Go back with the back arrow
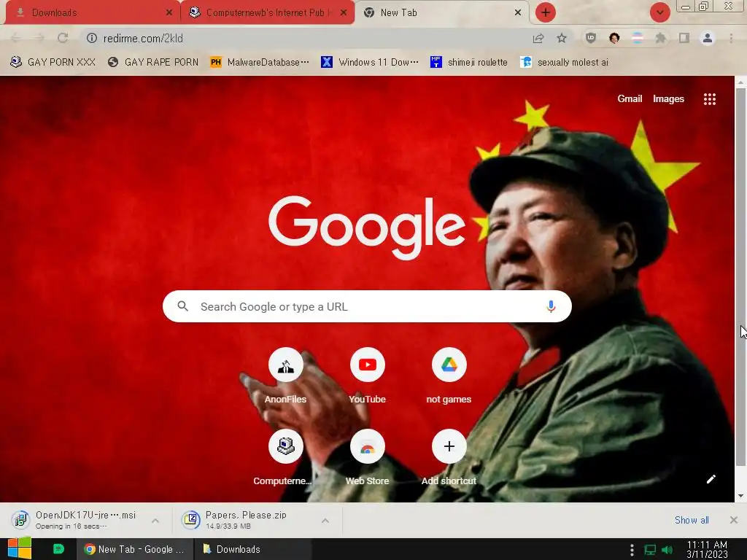Viewport: 747px width, 560px height. point(16,38)
